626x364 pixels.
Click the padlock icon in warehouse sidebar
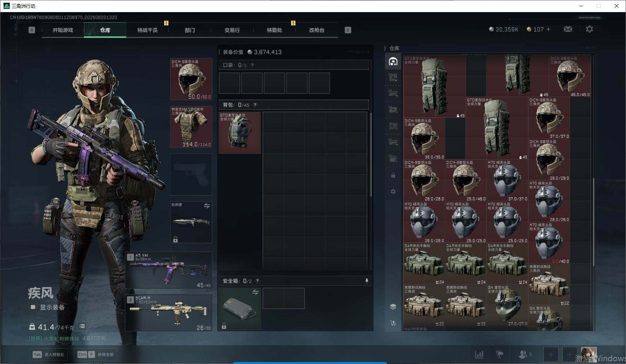393,175
